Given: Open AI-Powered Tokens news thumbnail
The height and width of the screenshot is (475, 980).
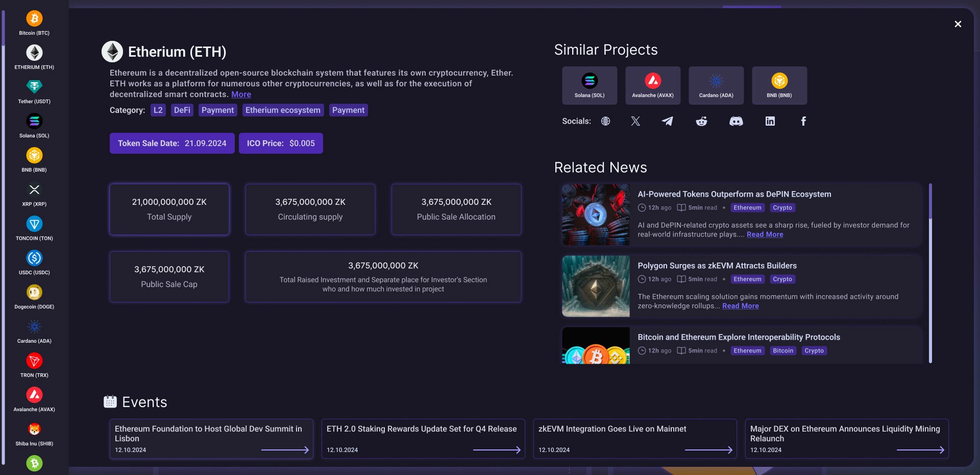Looking at the screenshot, I should click(x=596, y=215).
